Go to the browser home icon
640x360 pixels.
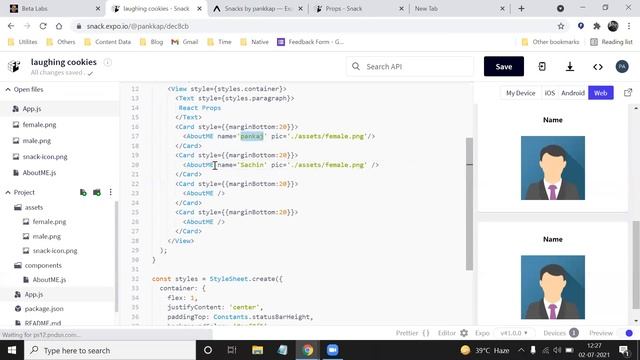[x=59, y=26]
